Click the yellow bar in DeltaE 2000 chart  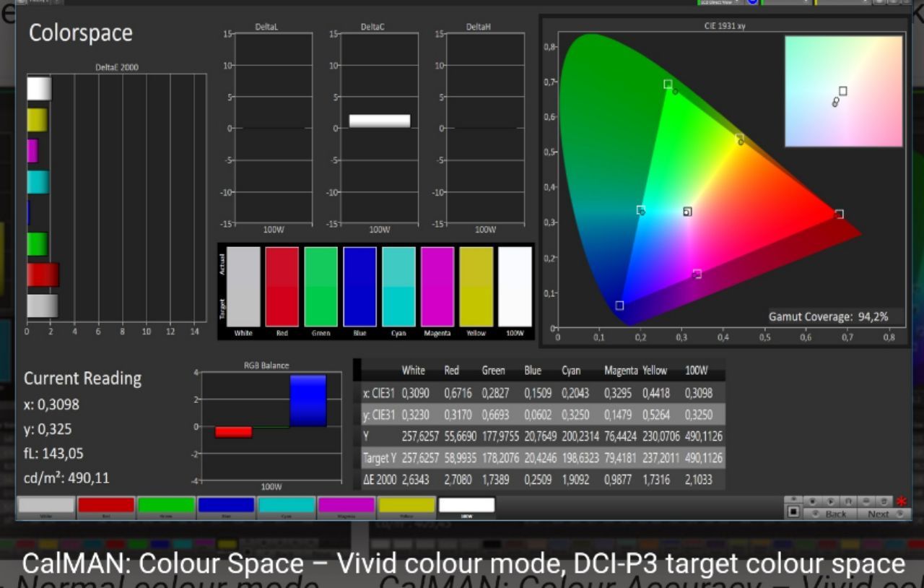tap(37, 120)
